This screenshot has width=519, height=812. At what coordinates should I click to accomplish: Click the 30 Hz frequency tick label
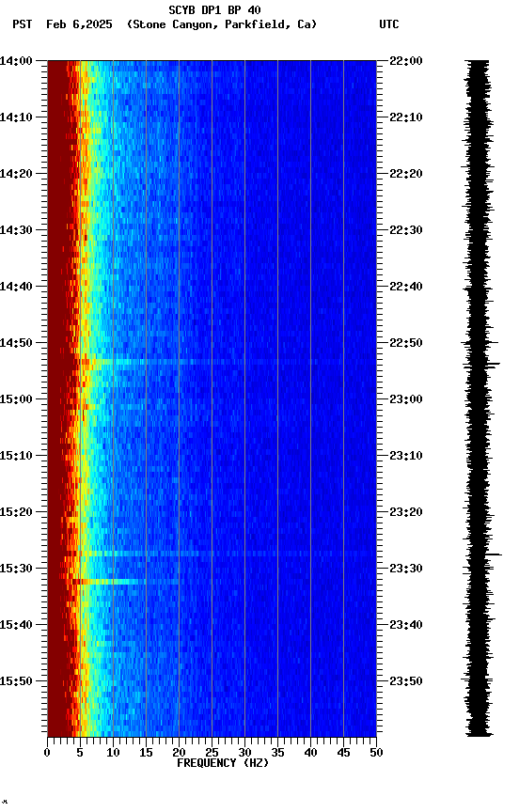[x=245, y=753]
